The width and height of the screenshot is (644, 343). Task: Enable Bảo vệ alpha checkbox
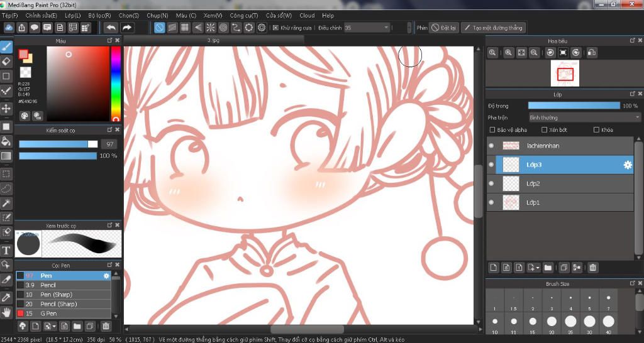pyautogui.click(x=492, y=130)
